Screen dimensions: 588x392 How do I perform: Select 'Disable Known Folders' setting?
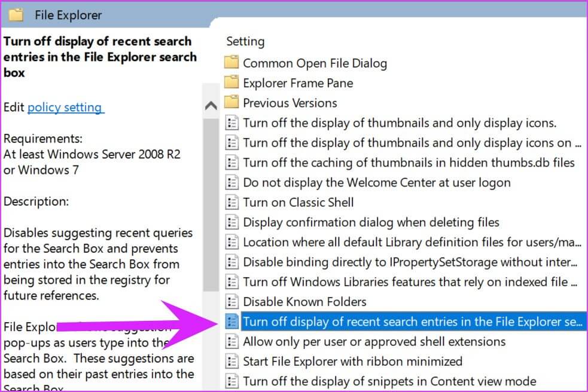click(x=304, y=302)
